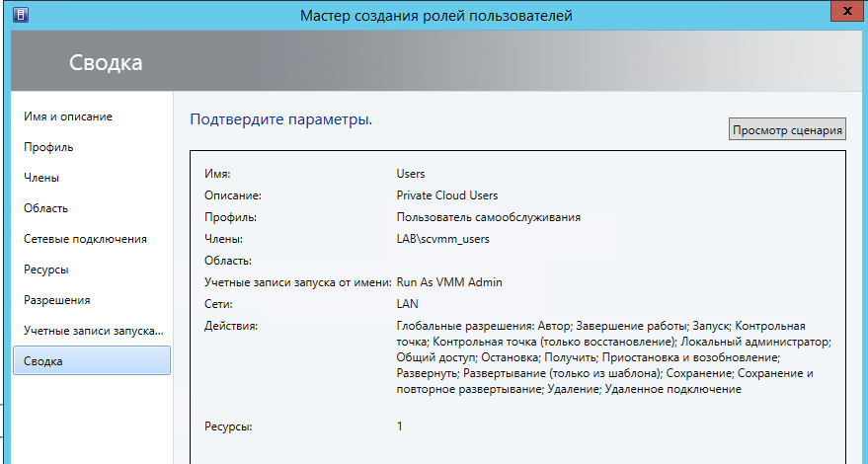Click the wizard window icon in title bar
The height and width of the screenshot is (464, 868).
22,15
